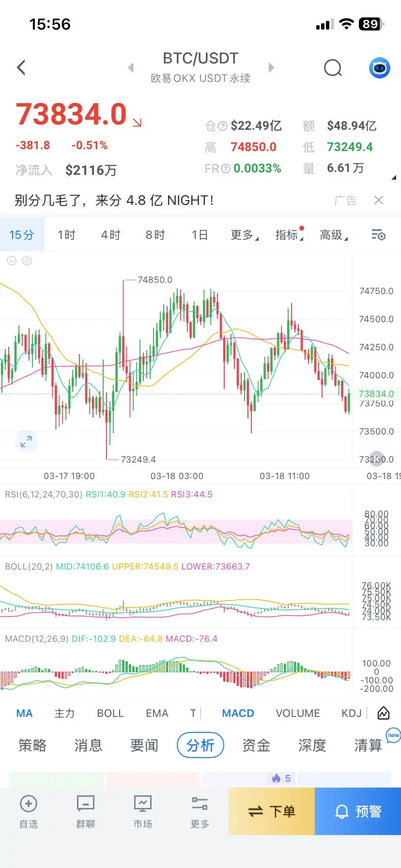The height and width of the screenshot is (868, 401).
Task: Open the 高级 advanced dropdown
Action: (334, 235)
